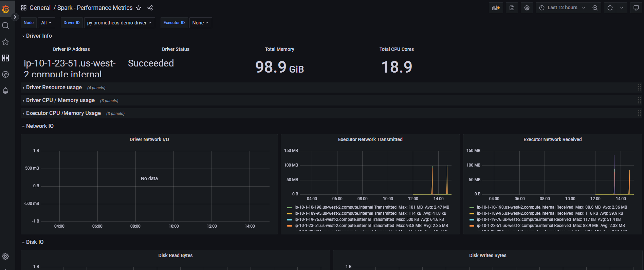Toggle ip-10-1-189-95 Received legend series
Viewport: 644px width, 270px height.
[x=525, y=213]
